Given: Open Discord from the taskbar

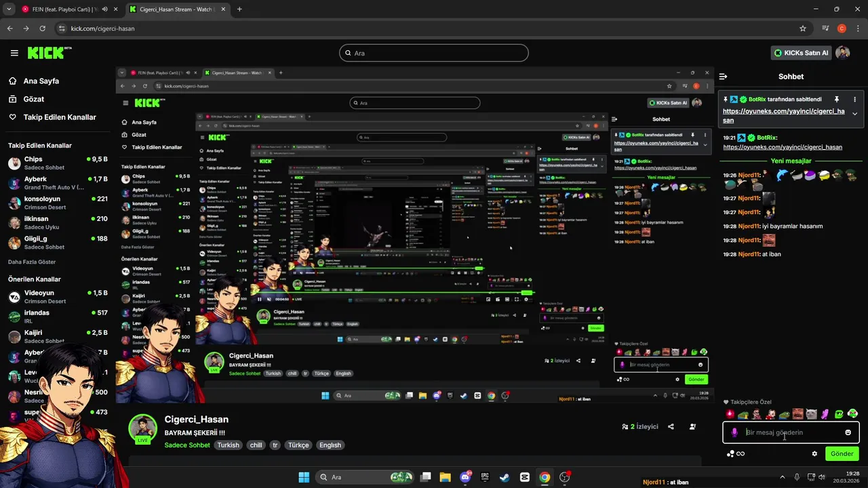Looking at the screenshot, I should pyautogui.click(x=465, y=477).
